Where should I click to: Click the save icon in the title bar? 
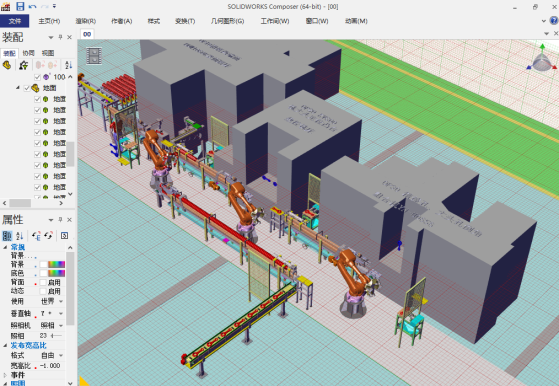click(x=20, y=6)
